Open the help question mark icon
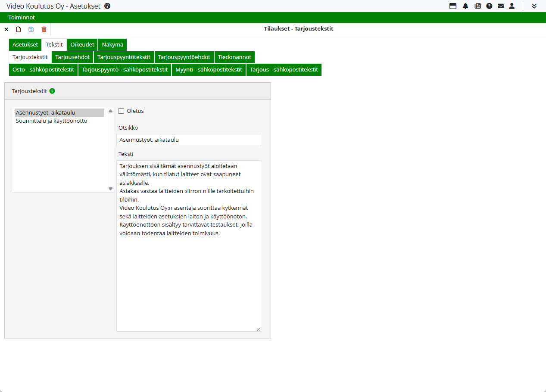Screen dimensions: 546x392 [x=489, y=6]
